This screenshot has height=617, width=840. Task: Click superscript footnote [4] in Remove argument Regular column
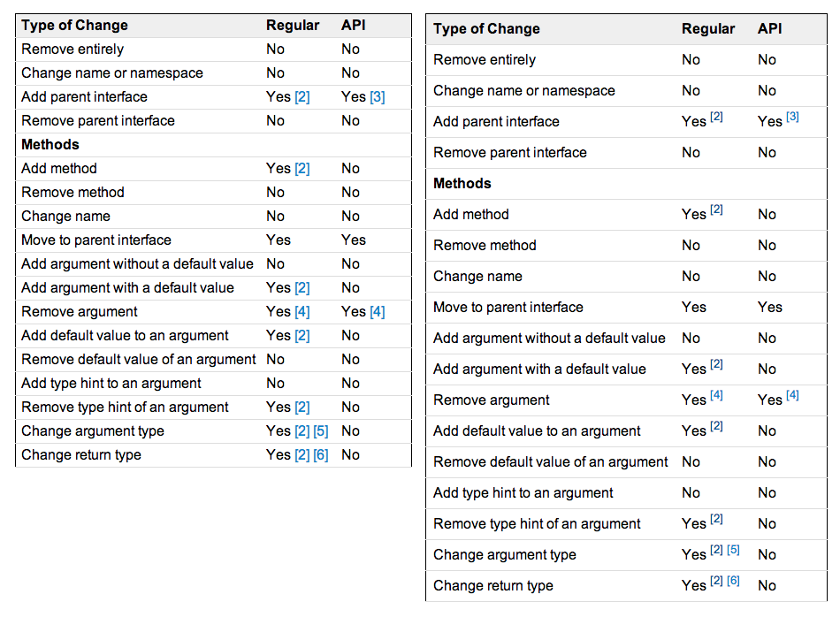[x=716, y=395]
